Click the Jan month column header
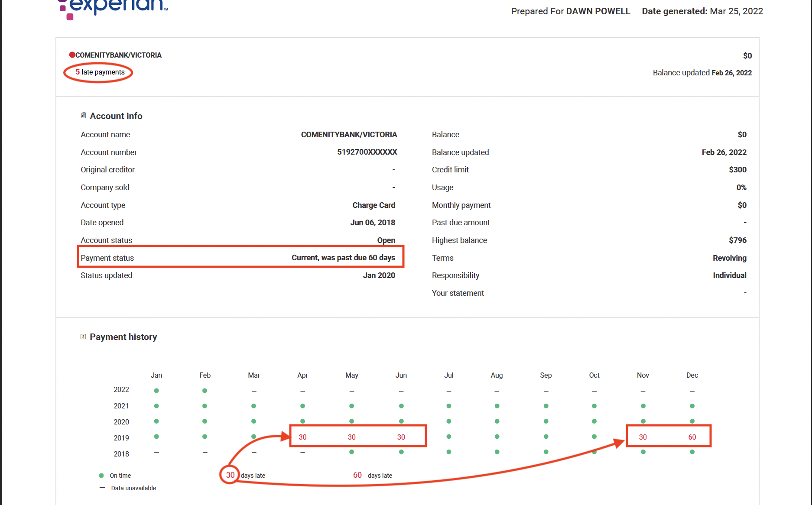The width and height of the screenshot is (812, 505). 156,375
